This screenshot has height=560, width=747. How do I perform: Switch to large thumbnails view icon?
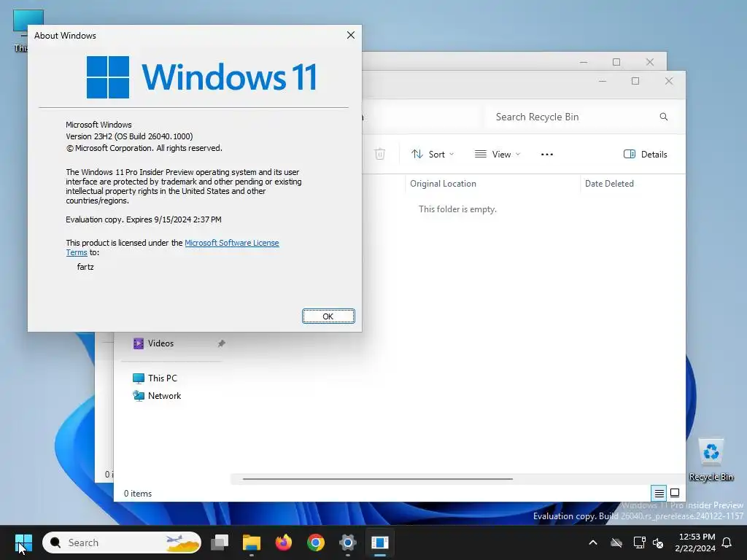[675, 493]
